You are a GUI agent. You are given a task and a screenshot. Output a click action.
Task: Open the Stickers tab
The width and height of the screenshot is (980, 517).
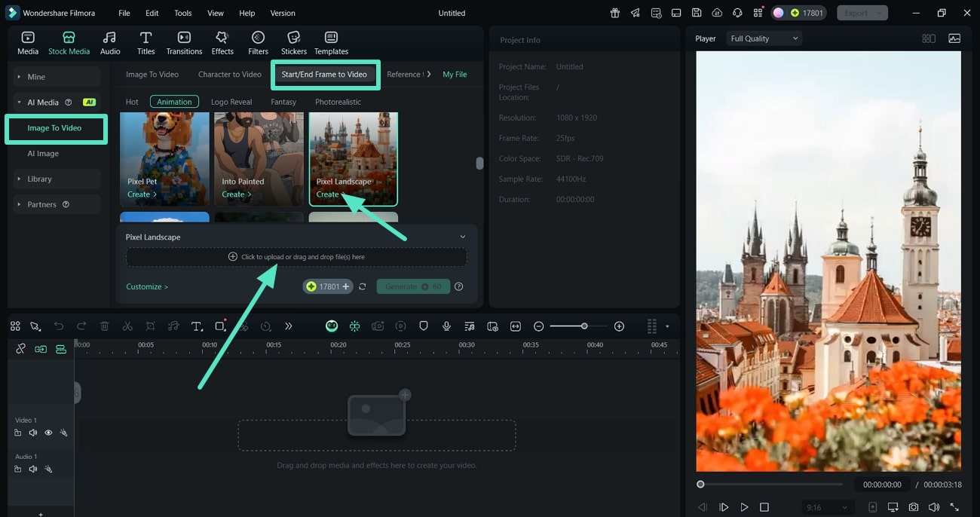pyautogui.click(x=294, y=43)
